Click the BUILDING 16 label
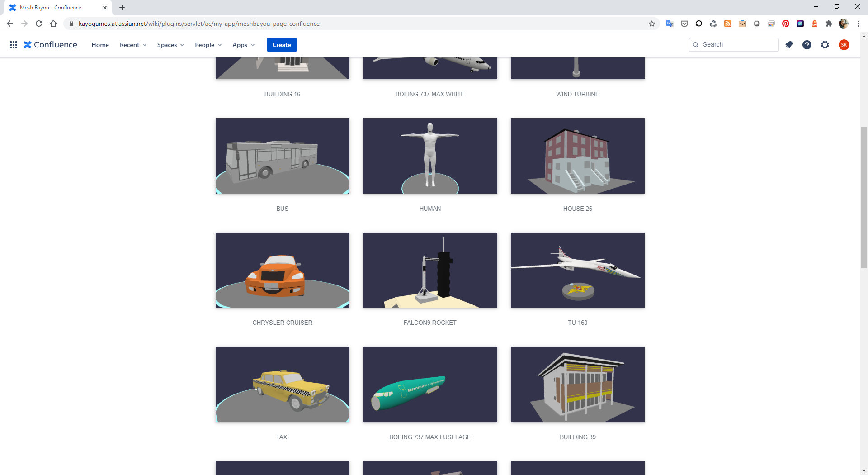The width and height of the screenshot is (868, 475). click(x=283, y=94)
